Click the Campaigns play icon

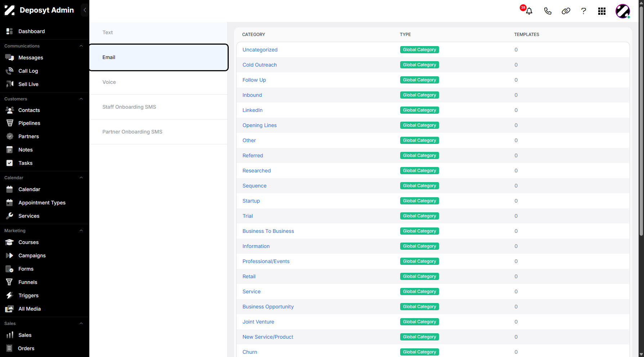[10, 256]
